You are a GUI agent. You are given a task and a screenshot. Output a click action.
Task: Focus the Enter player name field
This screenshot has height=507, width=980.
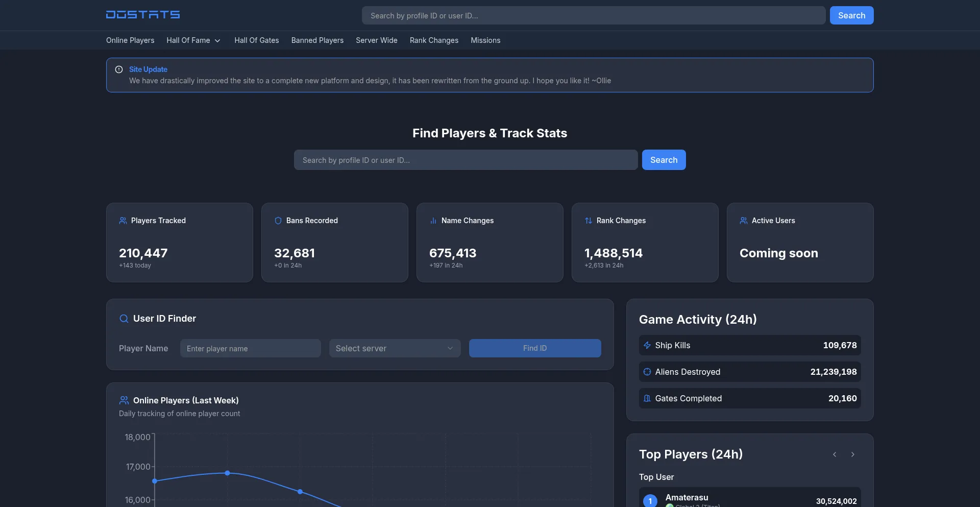pos(251,348)
